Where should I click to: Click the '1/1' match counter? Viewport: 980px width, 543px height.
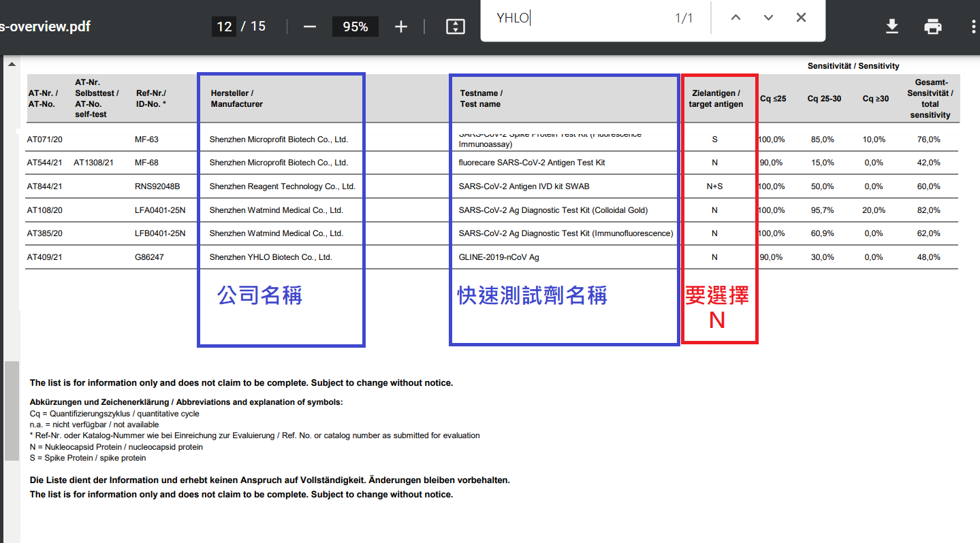click(x=684, y=18)
